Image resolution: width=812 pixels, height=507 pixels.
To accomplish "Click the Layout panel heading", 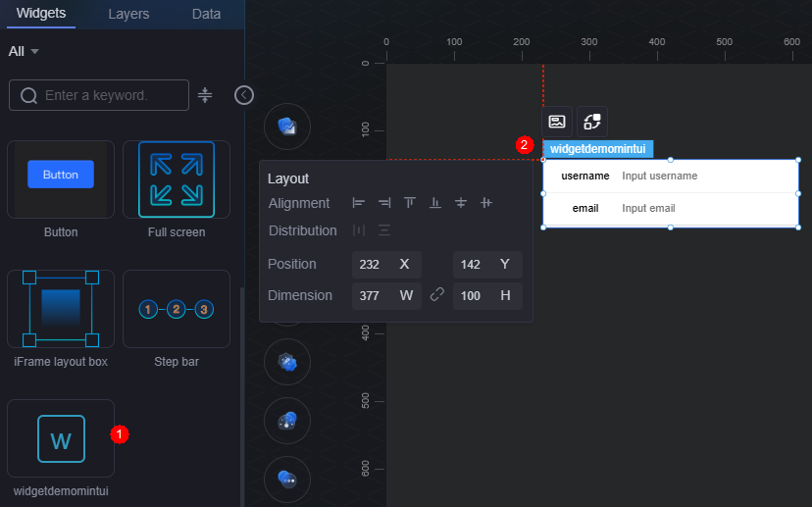I will [288, 178].
